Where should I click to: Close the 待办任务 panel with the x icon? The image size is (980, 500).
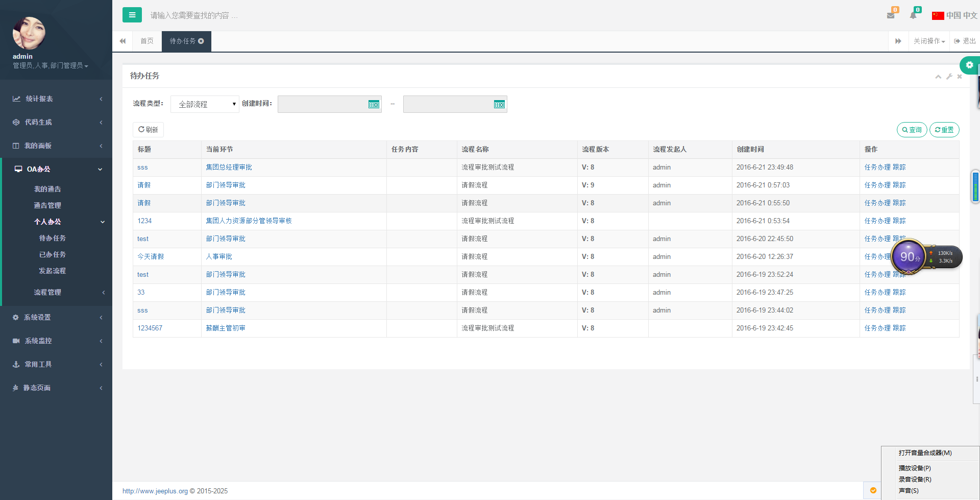click(960, 77)
